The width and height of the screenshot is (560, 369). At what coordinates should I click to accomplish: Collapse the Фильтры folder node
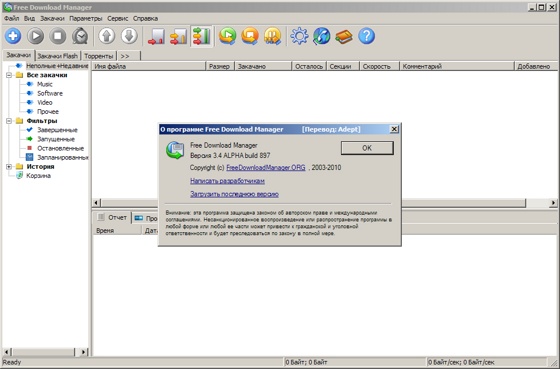pyautogui.click(x=9, y=121)
